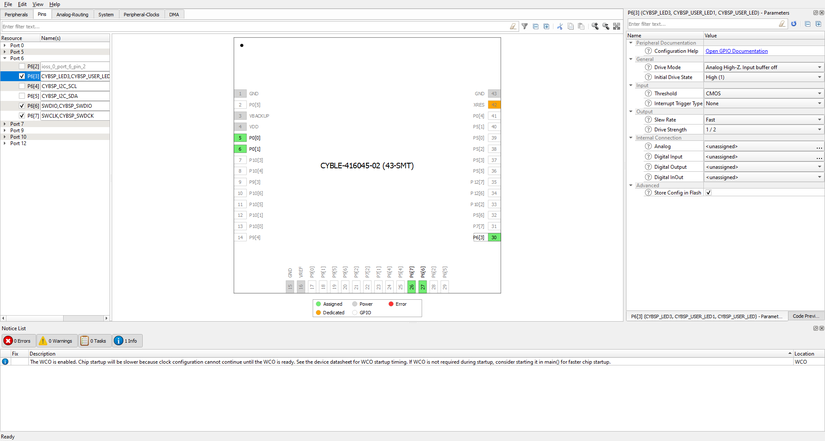Click the Pins tree horizontal scrollbar
This screenshot has height=441, width=825.
point(55,318)
